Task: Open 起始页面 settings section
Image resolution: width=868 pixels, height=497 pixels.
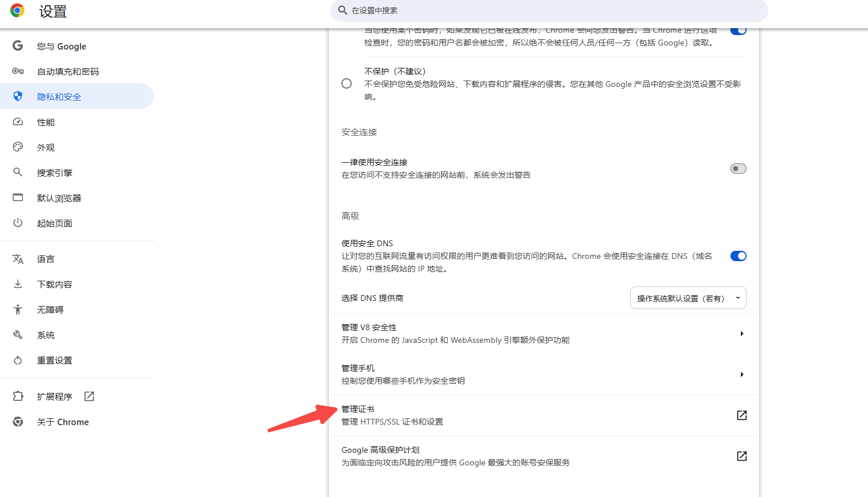Action: [x=77, y=223]
